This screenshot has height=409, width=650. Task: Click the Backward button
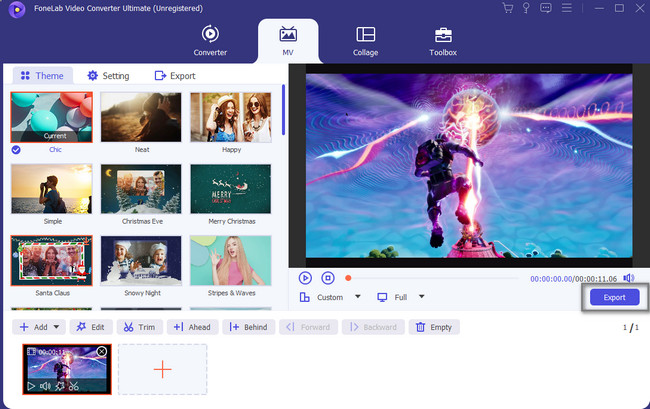click(x=373, y=327)
